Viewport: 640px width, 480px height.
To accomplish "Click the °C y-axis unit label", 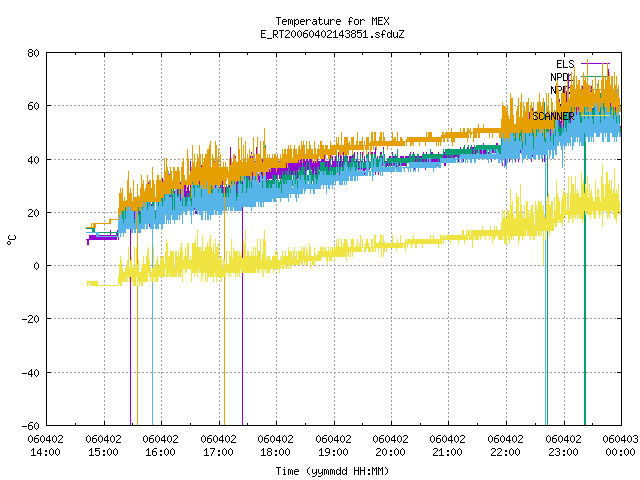I will [12, 240].
